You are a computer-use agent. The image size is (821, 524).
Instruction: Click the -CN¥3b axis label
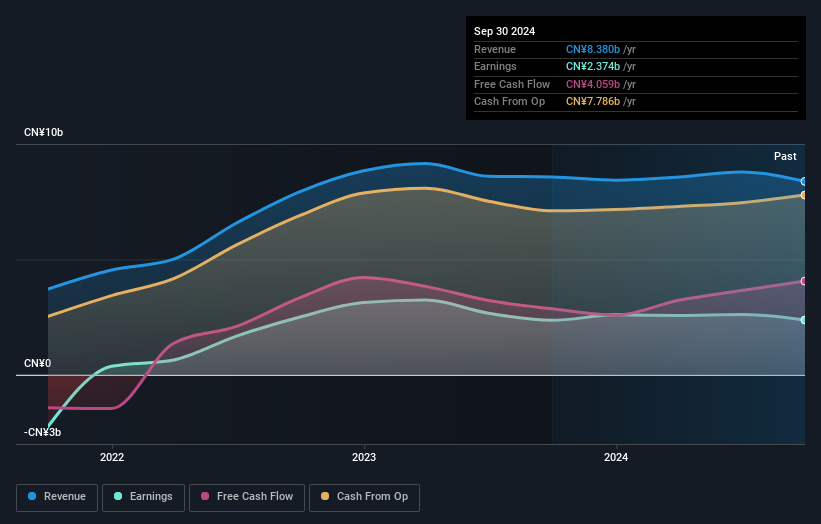coord(42,432)
